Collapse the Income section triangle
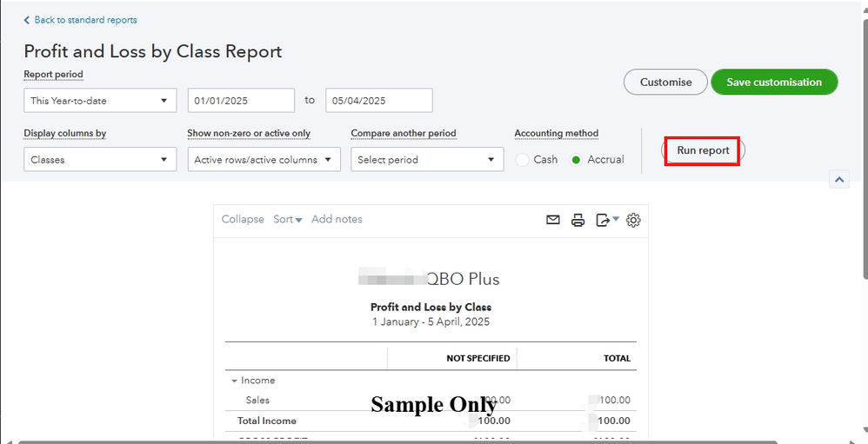This screenshot has height=444, width=868. click(x=234, y=381)
